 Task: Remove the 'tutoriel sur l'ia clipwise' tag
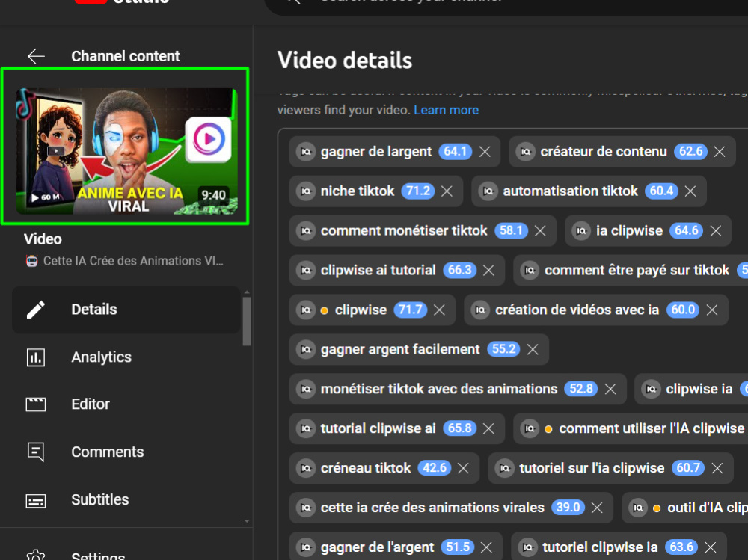click(717, 469)
